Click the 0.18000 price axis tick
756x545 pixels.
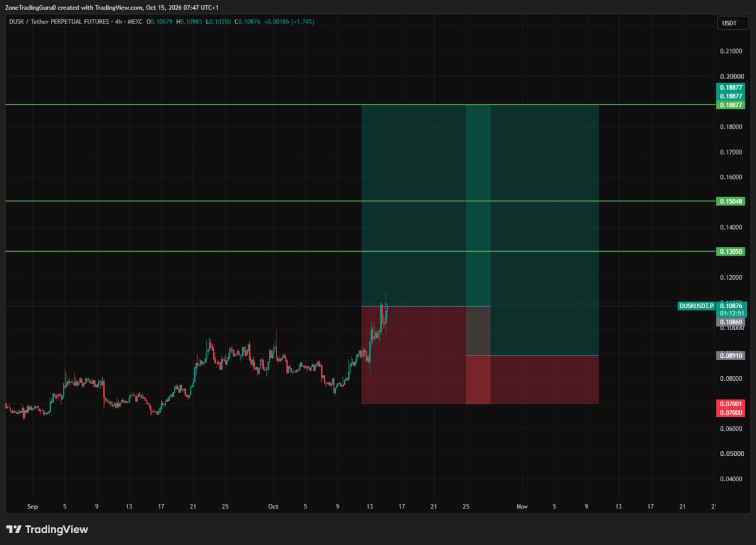point(731,127)
